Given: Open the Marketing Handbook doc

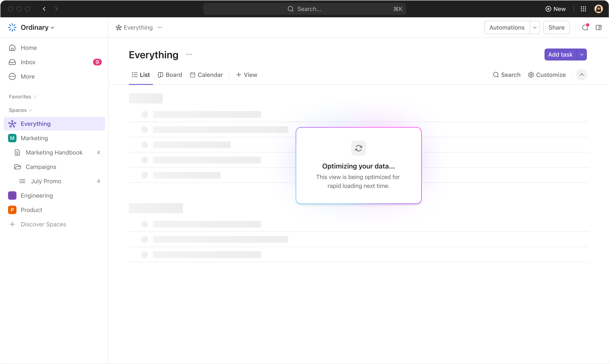Looking at the screenshot, I should (x=54, y=153).
